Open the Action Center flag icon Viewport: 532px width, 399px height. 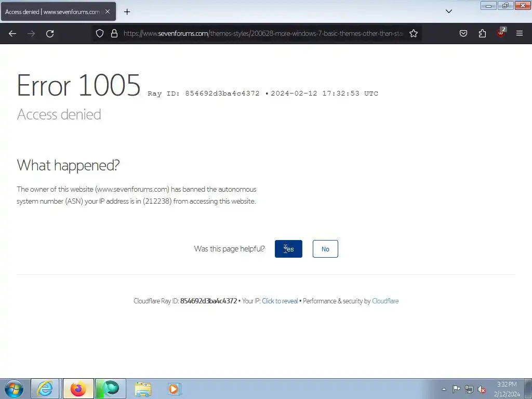coord(456,389)
